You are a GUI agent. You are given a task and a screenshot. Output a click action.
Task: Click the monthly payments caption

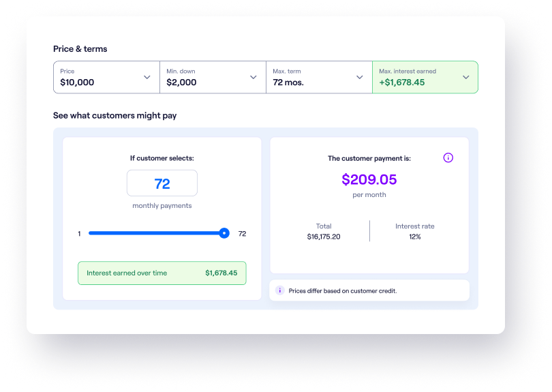tap(162, 206)
